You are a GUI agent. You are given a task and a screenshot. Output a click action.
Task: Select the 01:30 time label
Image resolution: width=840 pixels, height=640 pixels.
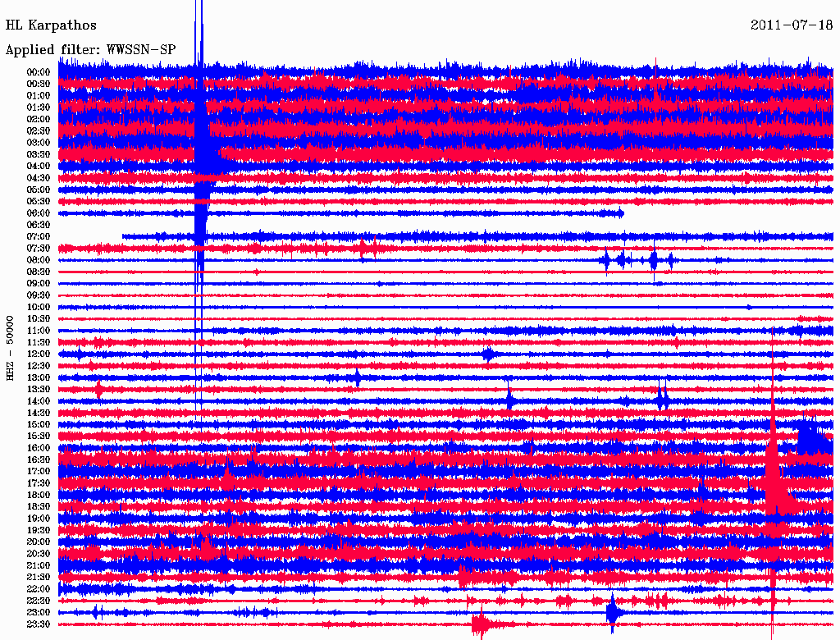click(x=39, y=107)
